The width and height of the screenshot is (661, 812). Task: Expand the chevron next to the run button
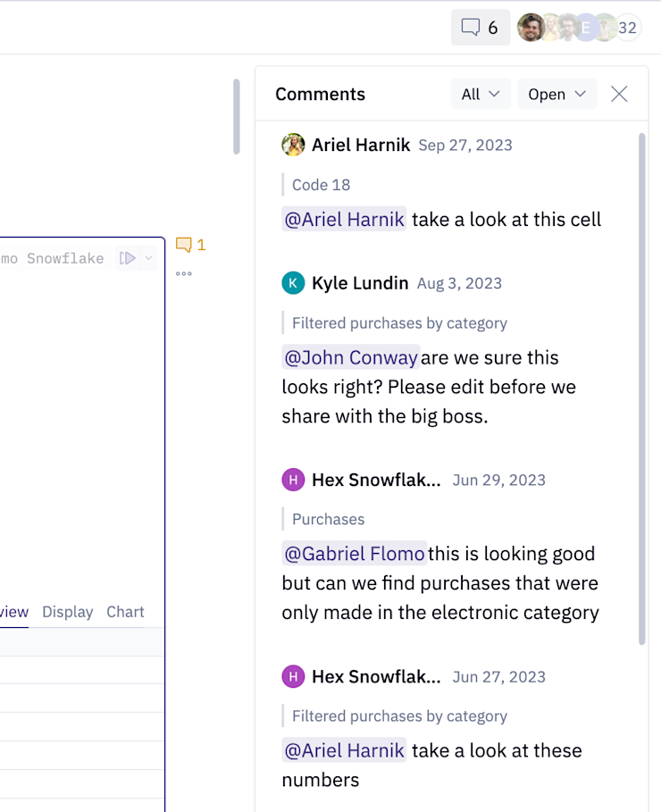pos(148,257)
